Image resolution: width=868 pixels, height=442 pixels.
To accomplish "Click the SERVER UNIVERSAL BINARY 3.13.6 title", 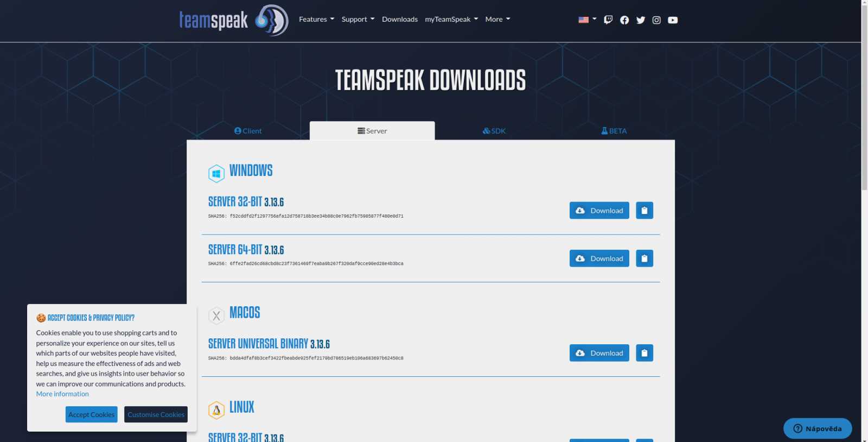I will point(269,344).
